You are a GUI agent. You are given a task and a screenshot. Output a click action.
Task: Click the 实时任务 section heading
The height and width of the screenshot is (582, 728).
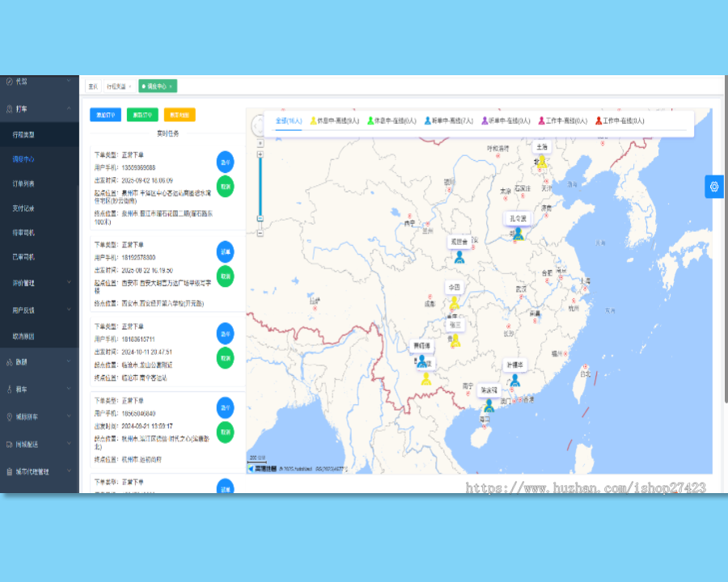point(167,133)
